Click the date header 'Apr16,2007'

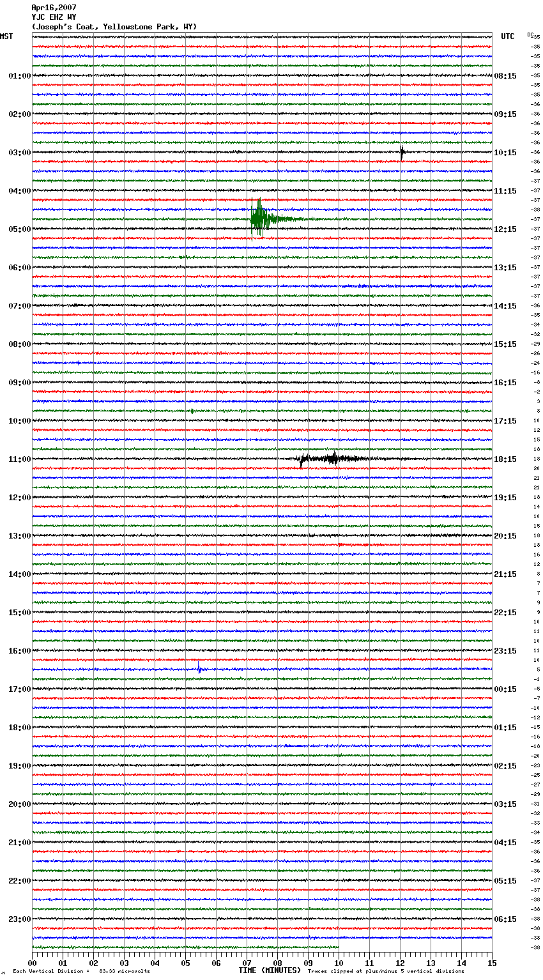pos(54,8)
